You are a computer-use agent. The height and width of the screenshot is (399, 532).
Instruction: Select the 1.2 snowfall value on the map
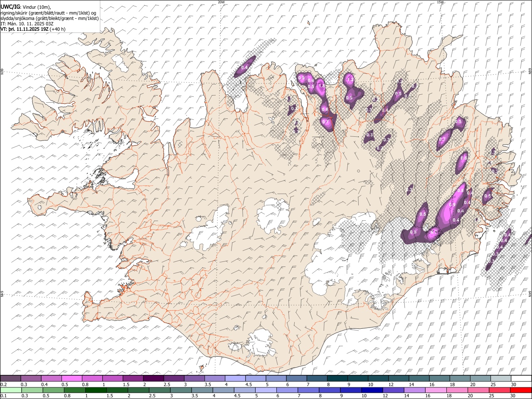[x=350, y=79]
